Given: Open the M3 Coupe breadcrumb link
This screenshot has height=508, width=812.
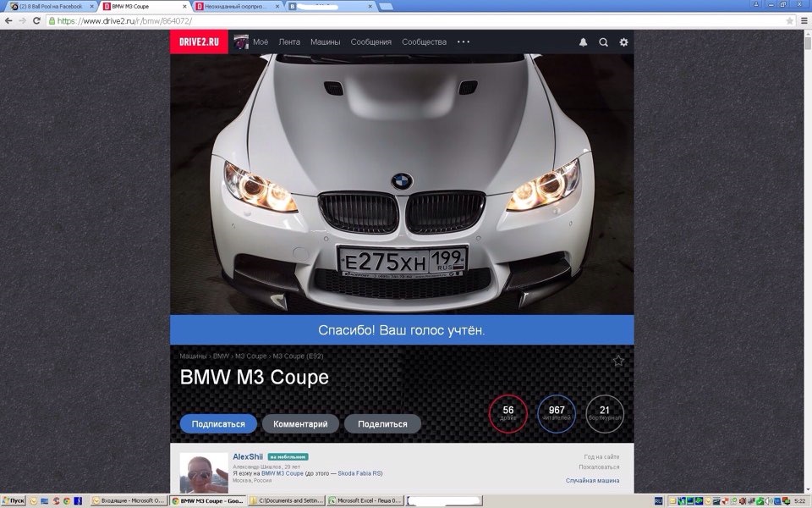Looking at the screenshot, I should point(250,356).
